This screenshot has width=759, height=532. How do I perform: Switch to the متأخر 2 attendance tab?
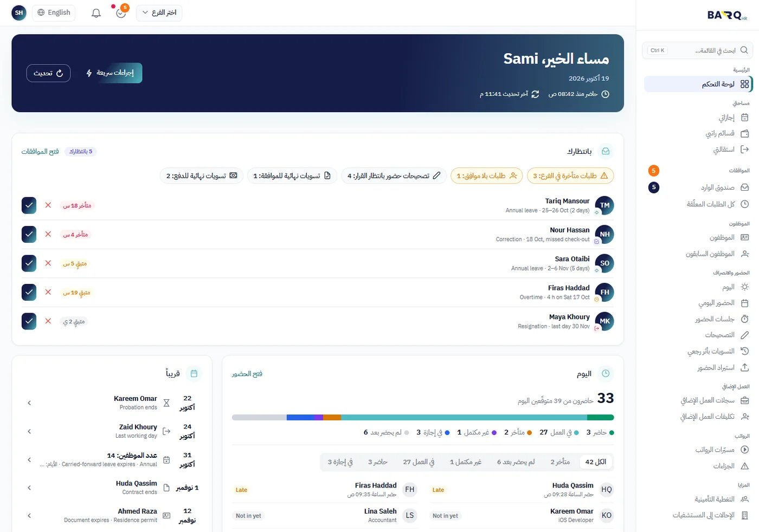(x=560, y=462)
